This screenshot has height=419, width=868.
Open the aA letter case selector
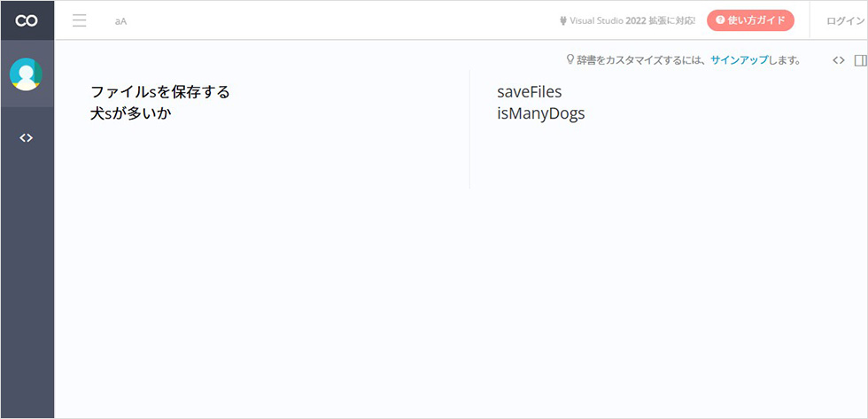[120, 21]
